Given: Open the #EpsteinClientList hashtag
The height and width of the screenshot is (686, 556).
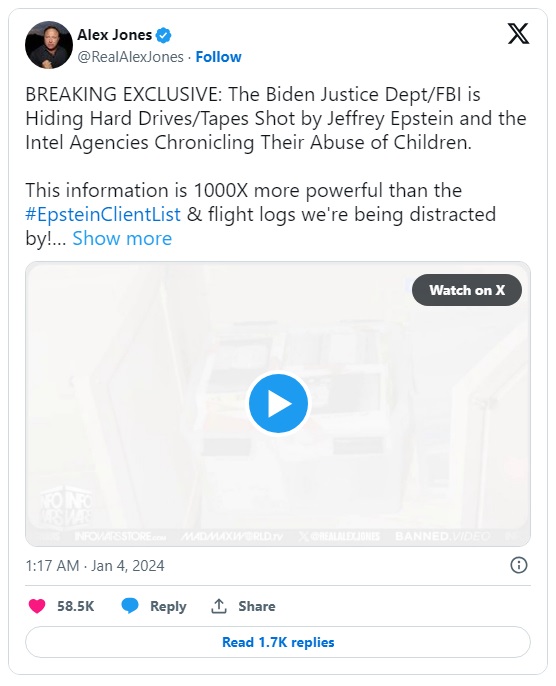Looking at the screenshot, I should [103, 214].
